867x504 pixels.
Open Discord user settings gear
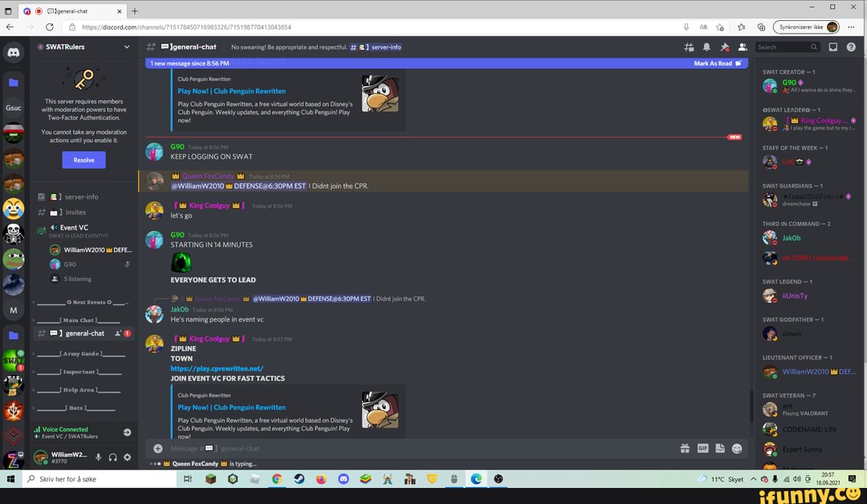(x=127, y=457)
